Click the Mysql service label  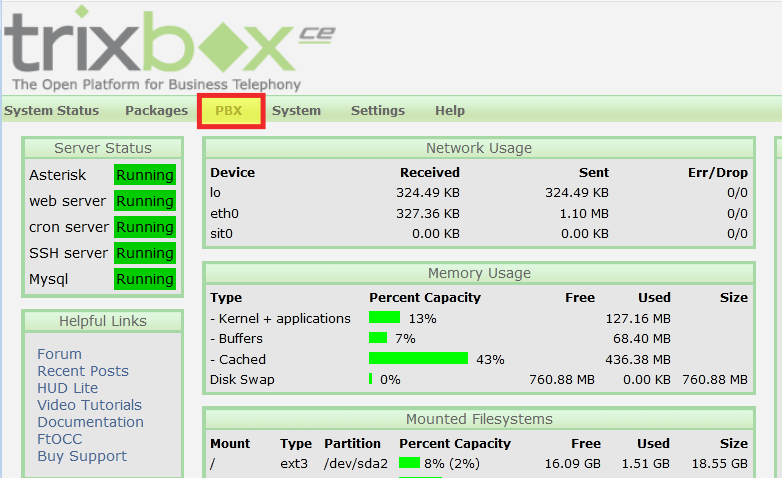tap(48, 279)
